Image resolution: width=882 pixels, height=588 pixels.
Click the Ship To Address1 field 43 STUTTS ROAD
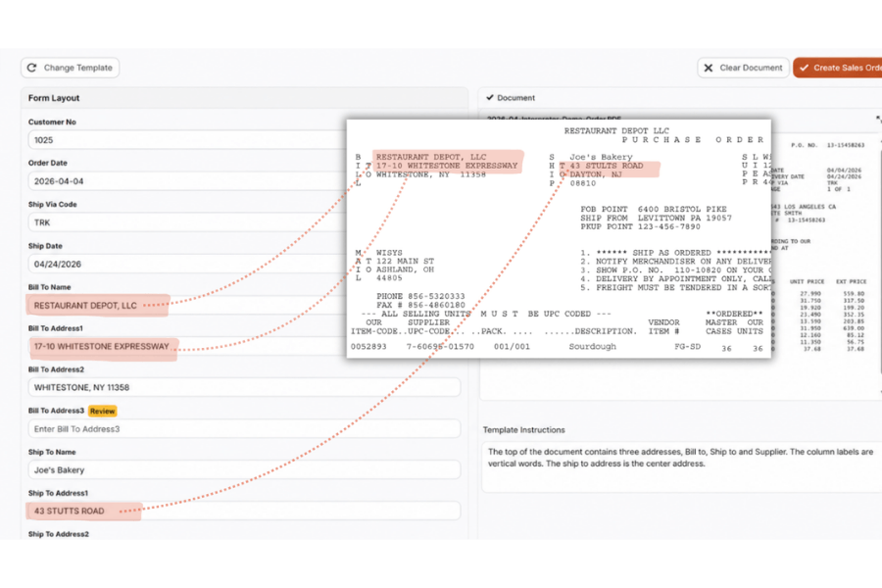click(244, 511)
